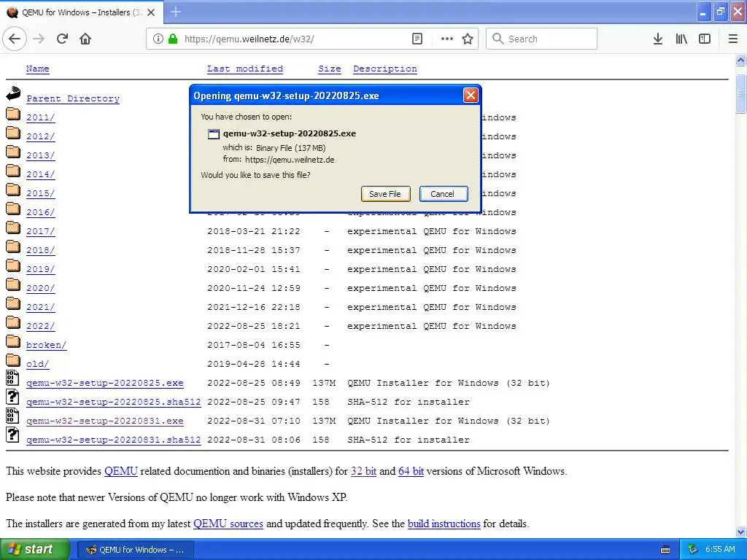Screen dimensions: 747x560
Task: Click binary file icon beside qemu-w32-setup-20220831.exe
Action: click(x=12, y=416)
